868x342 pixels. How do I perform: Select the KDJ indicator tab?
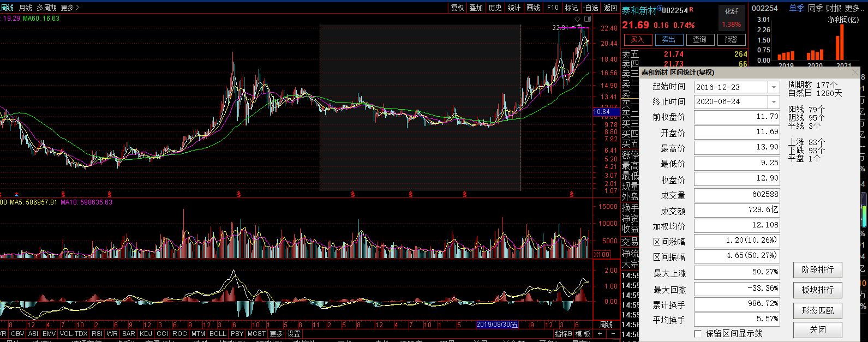pyautogui.click(x=146, y=334)
